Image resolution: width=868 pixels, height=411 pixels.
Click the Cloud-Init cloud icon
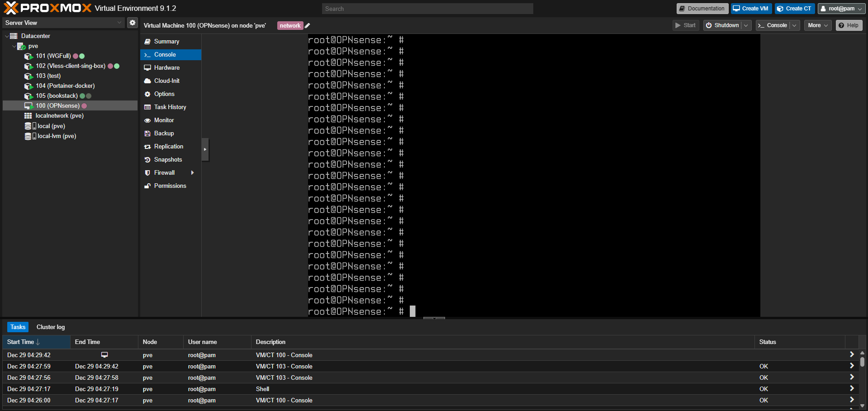coord(147,81)
